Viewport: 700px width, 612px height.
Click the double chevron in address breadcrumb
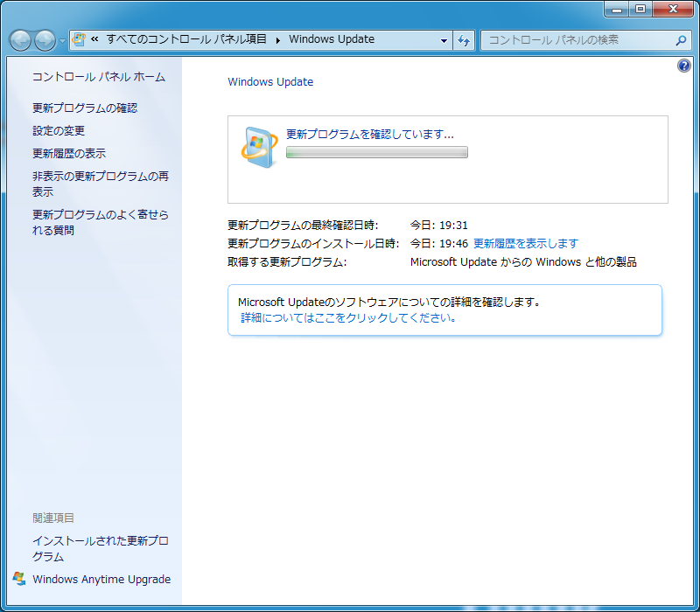(94, 39)
